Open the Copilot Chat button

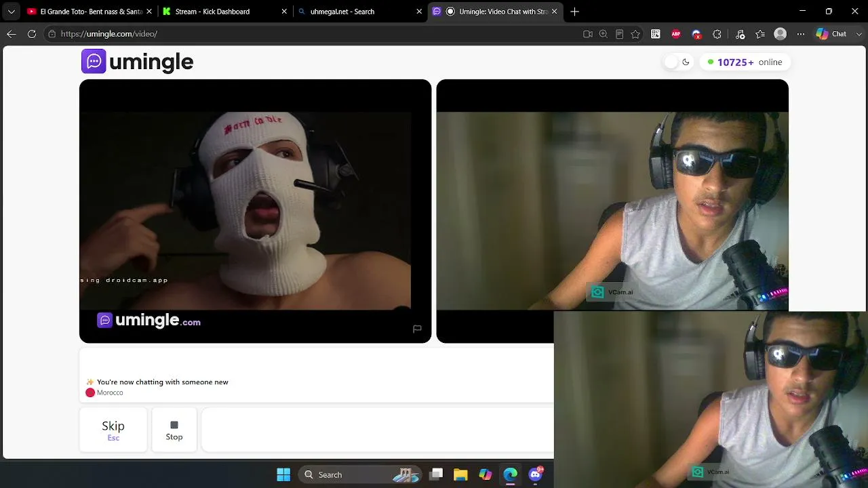coord(831,34)
